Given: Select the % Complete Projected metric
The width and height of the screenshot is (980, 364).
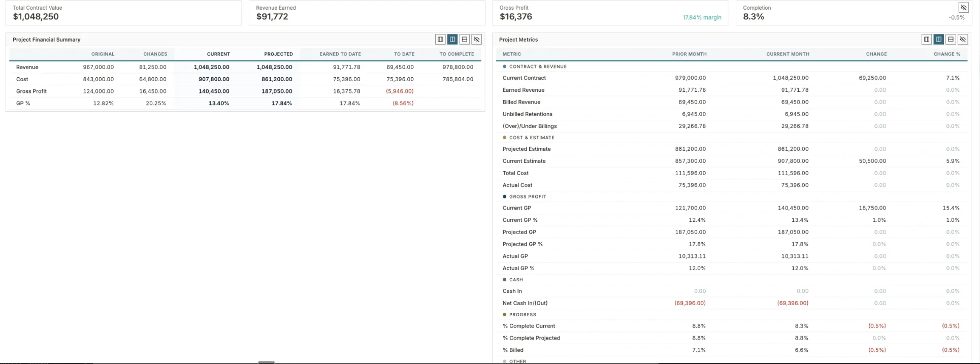Looking at the screenshot, I should coord(531,338).
